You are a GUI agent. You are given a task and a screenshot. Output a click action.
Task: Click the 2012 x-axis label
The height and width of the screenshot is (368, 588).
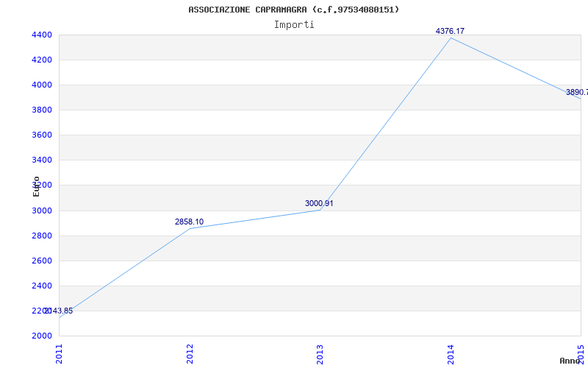click(190, 354)
